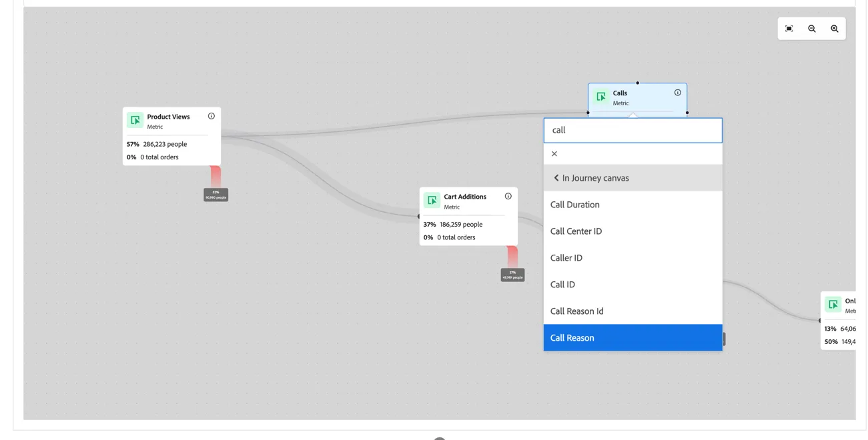Click "0 total orders" in Cart Additions
The width and height of the screenshot is (868, 440).
click(x=456, y=237)
